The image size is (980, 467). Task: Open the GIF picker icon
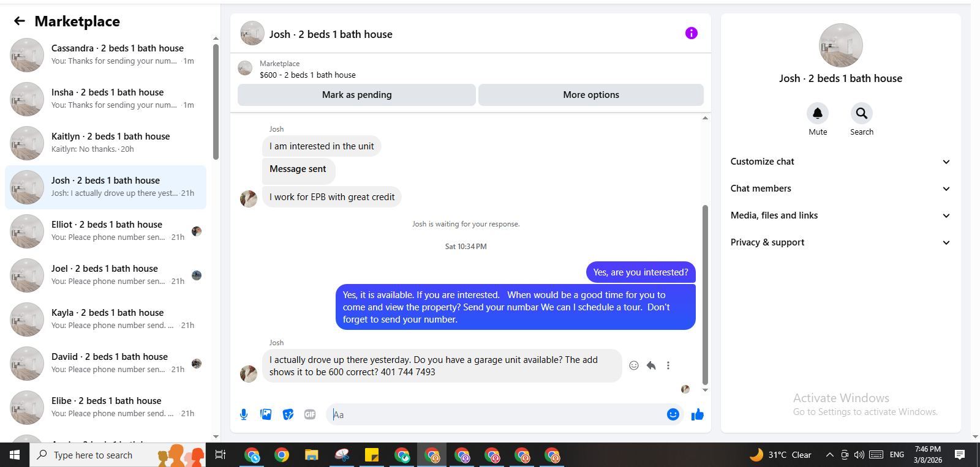310,414
